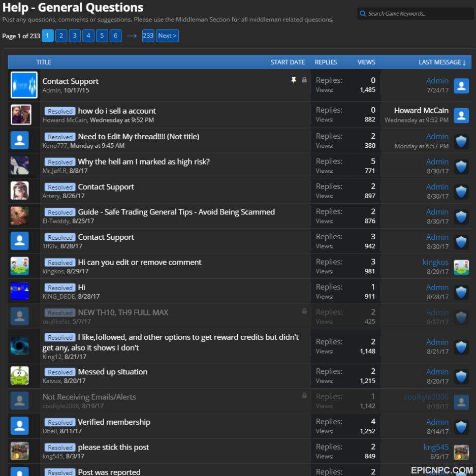Click the Resolved tag on Verified membership
The height and width of the screenshot is (476, 476).
(60, 423)
